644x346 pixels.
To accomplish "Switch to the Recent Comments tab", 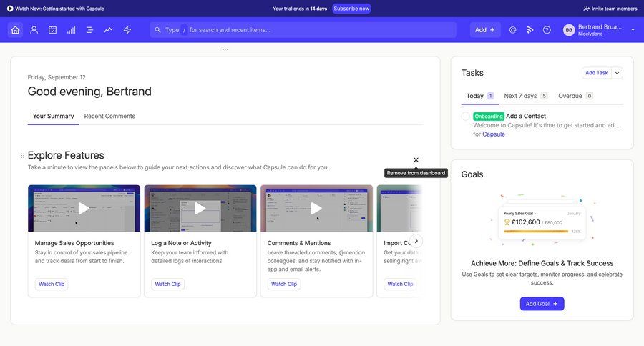I will [109, 116].
